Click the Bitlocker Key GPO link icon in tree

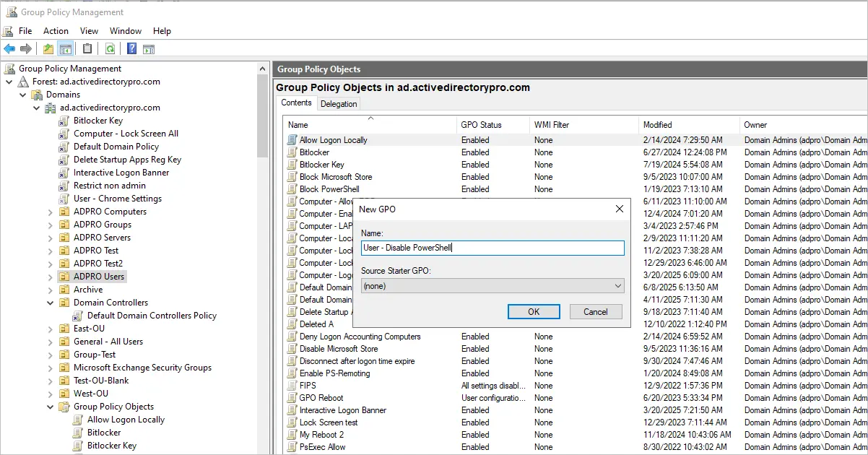click(x=64, y=121)
